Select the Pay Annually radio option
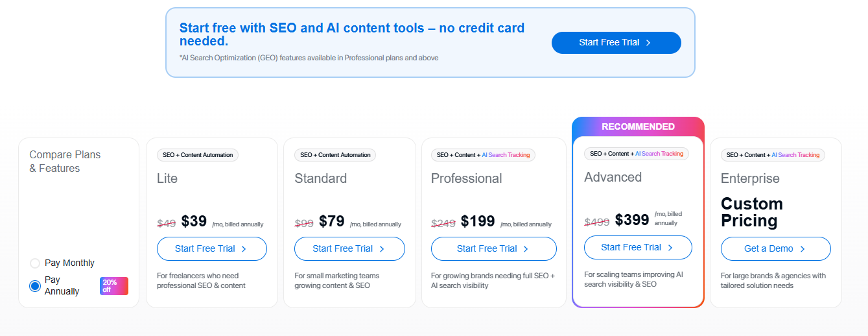The width and height of the screenshot is (868, 336). click(x=35, y=286)
